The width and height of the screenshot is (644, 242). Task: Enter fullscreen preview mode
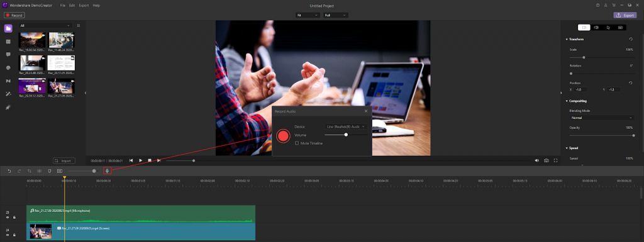pyautogui.click(x=556, y=160)
